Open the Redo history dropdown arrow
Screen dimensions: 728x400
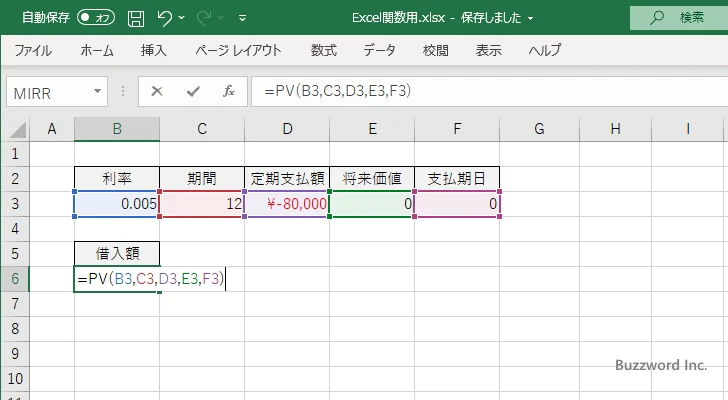coord(221,18)
